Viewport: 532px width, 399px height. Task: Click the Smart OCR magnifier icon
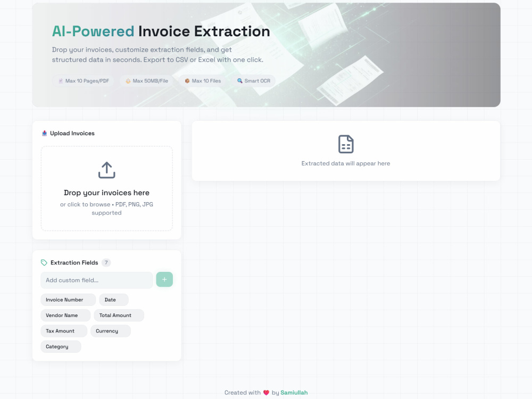click(x=239, y=81)
